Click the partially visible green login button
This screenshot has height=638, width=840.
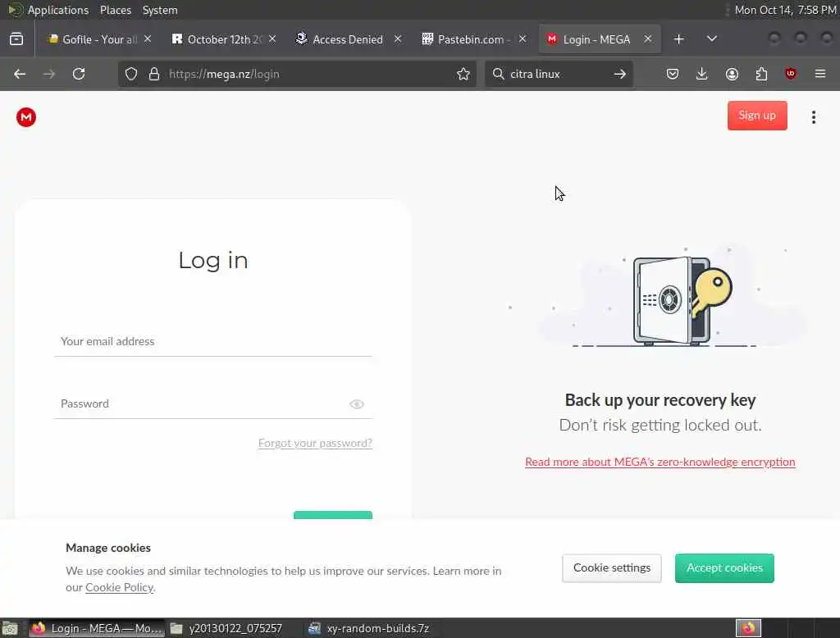pyautogui.click(x=333, y=515)
